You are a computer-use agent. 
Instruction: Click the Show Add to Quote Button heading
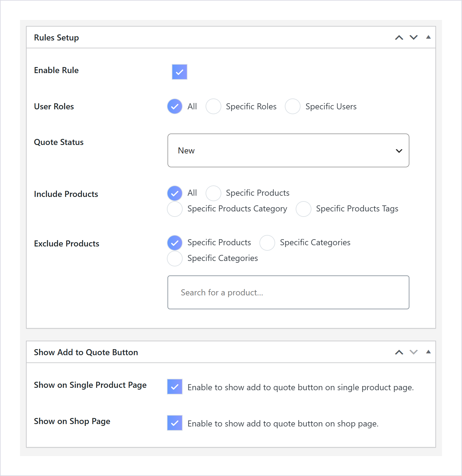click(x=86, y=352)
